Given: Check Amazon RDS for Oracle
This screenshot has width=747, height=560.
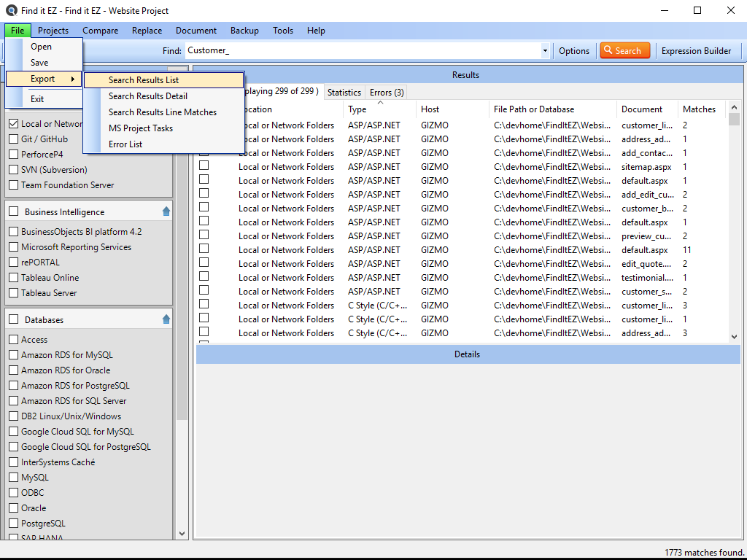Looking at the screenshot, I should (x=14, y=370).
